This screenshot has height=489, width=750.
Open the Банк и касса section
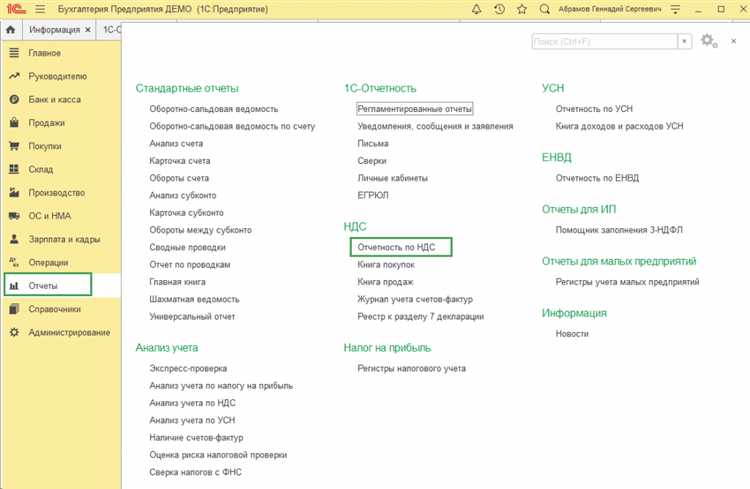click(x=55, y=100)
